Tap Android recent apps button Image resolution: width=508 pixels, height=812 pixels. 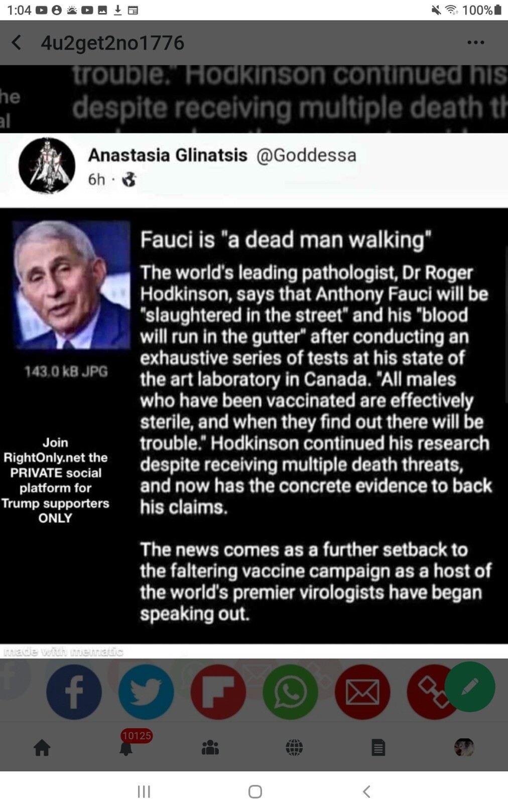click(x=144, y=791)
